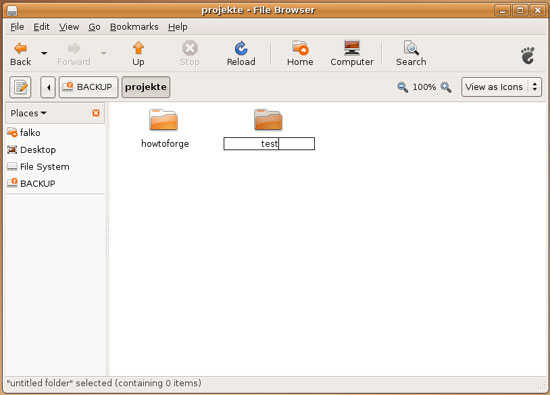Grab the window resize grip corner

(542, 386)
